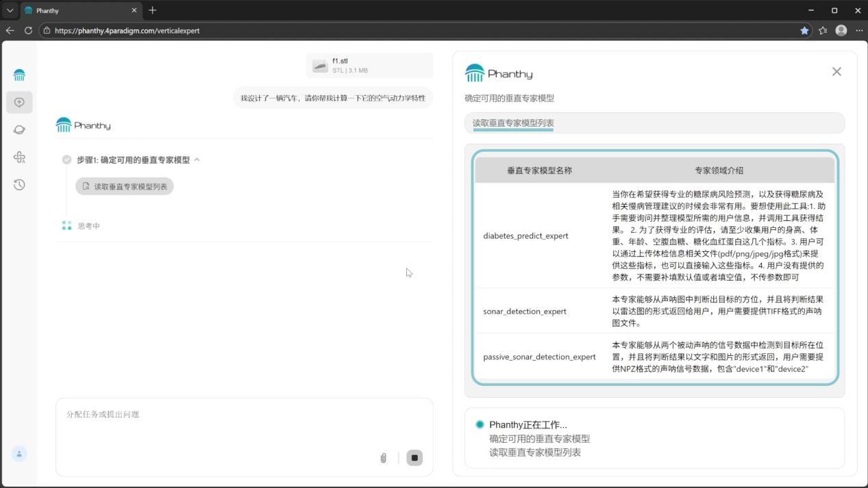The width and height of the screenshot is (868, 488).
Task: Bookmark the page with the star icon
Action: [x=804, y=30]
